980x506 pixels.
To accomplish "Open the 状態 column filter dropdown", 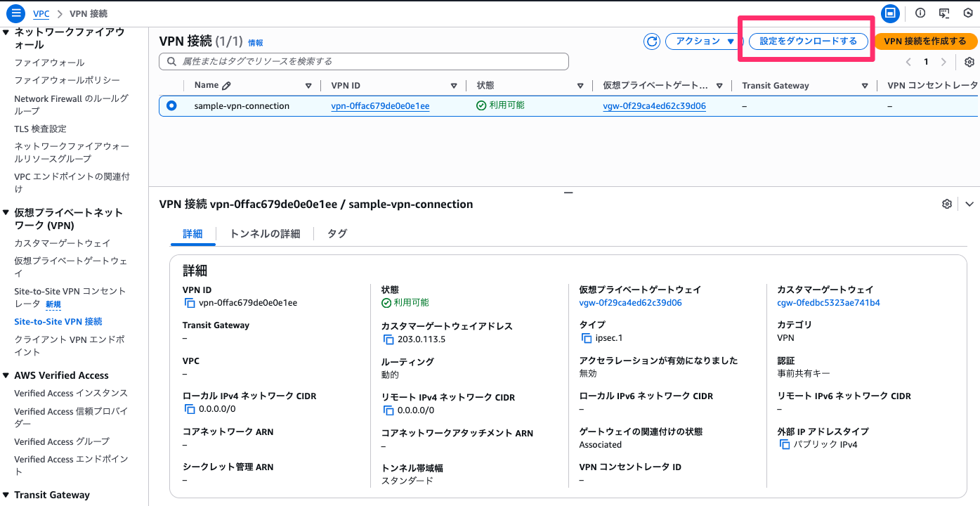I will click(x=580, y=85).
